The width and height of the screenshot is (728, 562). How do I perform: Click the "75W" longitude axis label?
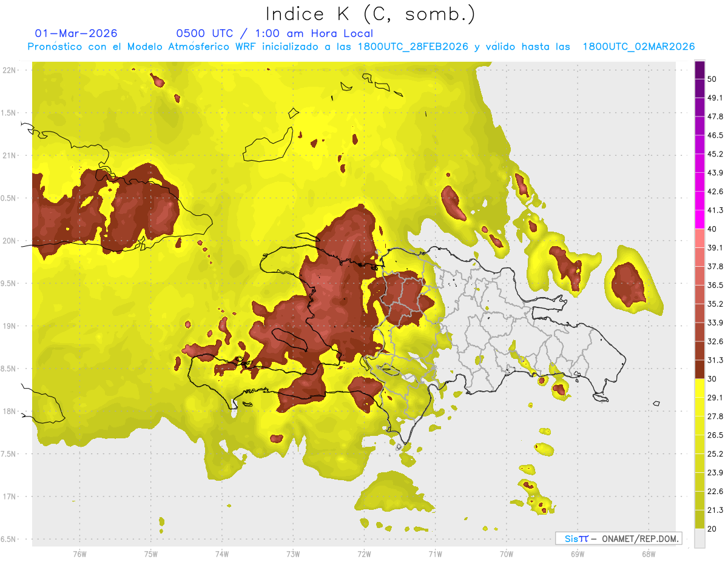pyautogui.click(x=150, y=554)
